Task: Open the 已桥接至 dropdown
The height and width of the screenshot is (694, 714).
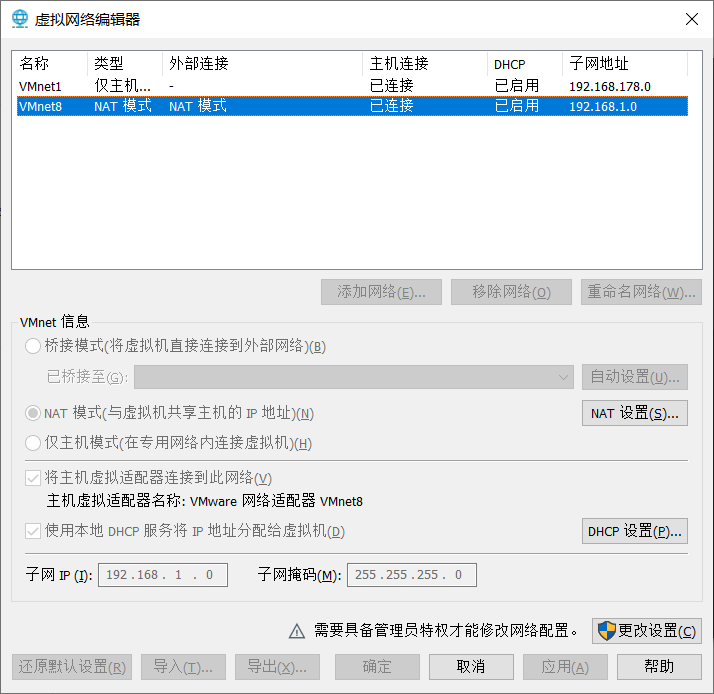Action: [x=354, y=377]
